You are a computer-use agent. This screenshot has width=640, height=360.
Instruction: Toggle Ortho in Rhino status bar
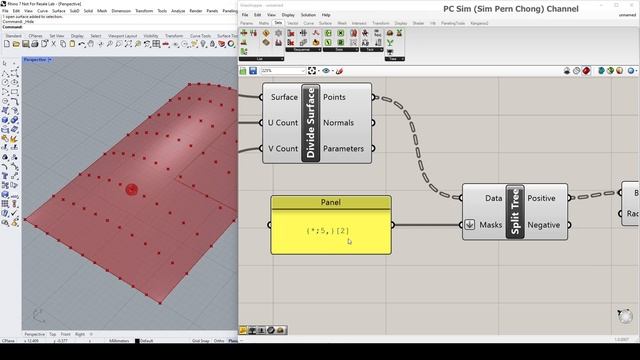tap(219, 340)
